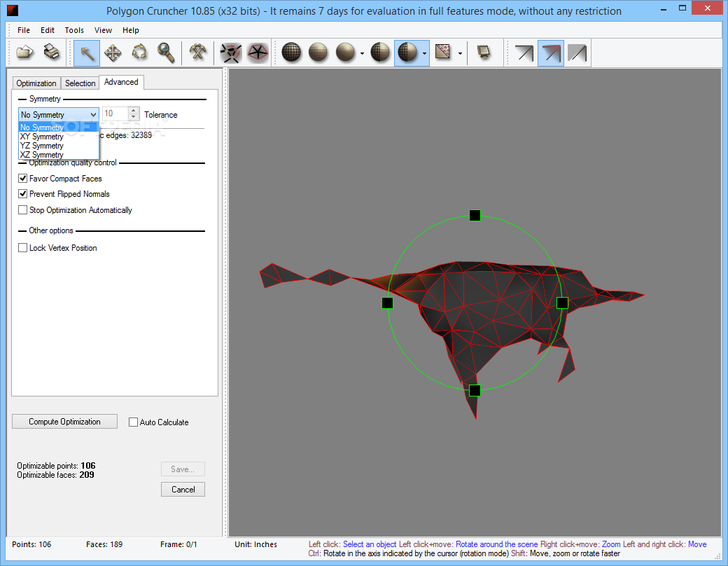The height and width of the screenshot is (566, 728).
Task: Activate the move (four-arrow) tool
Action: point(113,53)
